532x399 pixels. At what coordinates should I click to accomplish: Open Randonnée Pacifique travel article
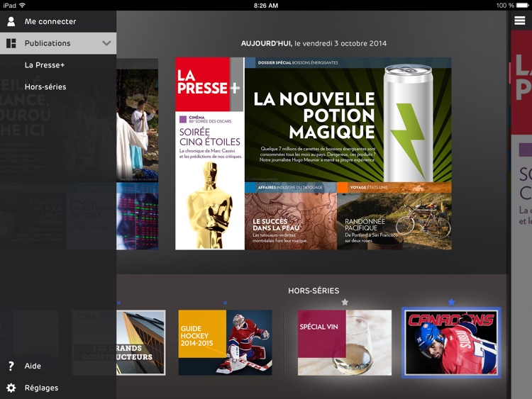pyautogui.click(x=394, y=216)
